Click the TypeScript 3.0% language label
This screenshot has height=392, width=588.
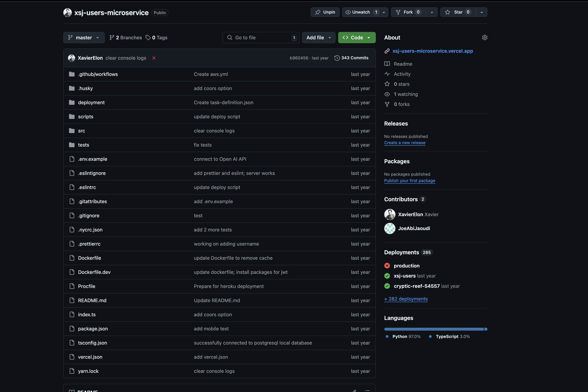click(x=449, y=336)
